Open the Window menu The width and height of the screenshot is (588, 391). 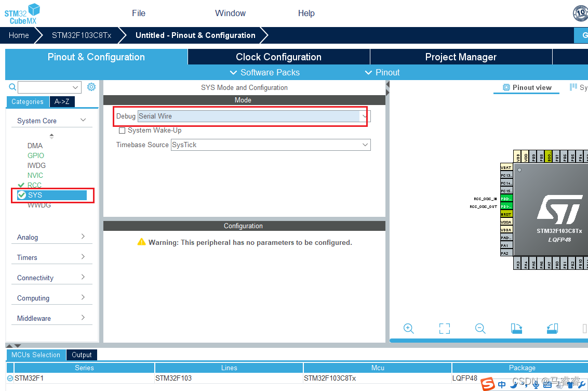(230, 13)
